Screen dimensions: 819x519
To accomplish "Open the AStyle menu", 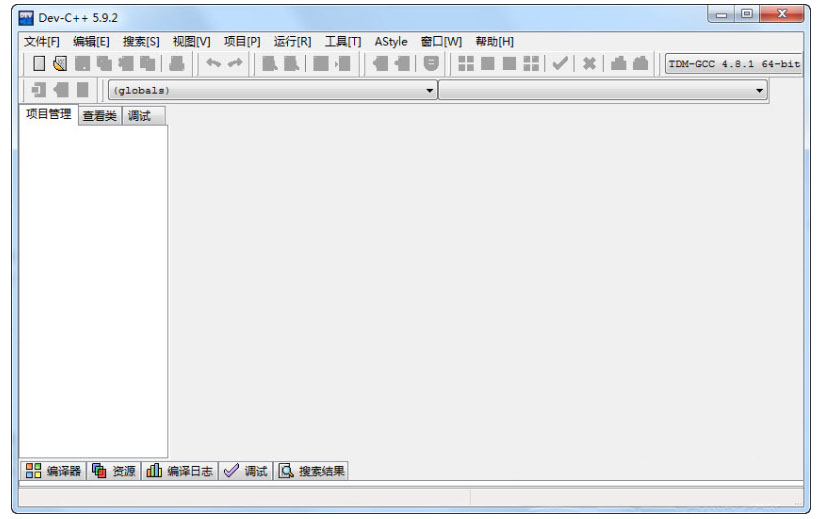I will coord(391,41).
